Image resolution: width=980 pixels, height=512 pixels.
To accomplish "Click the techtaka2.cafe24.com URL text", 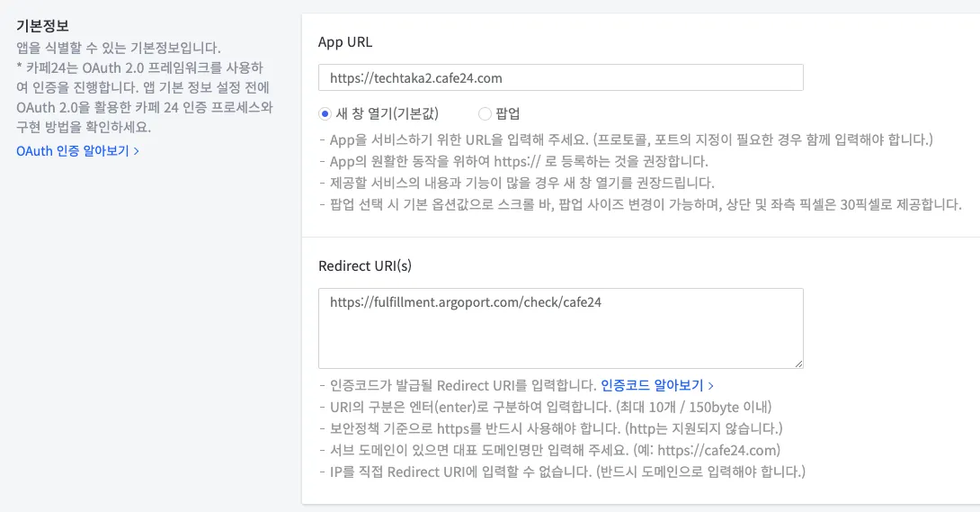I will pyautogui.click(x=415, y=78).
